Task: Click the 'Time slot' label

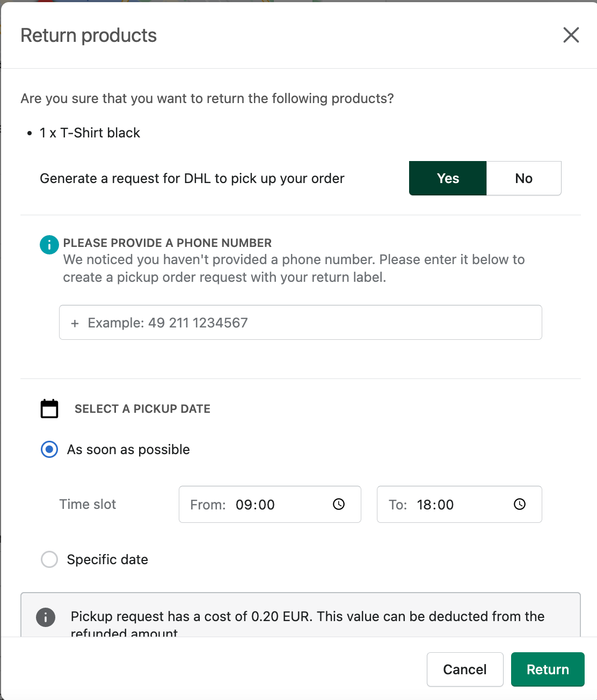Action: pyautogui.click(x=88, y=504)
